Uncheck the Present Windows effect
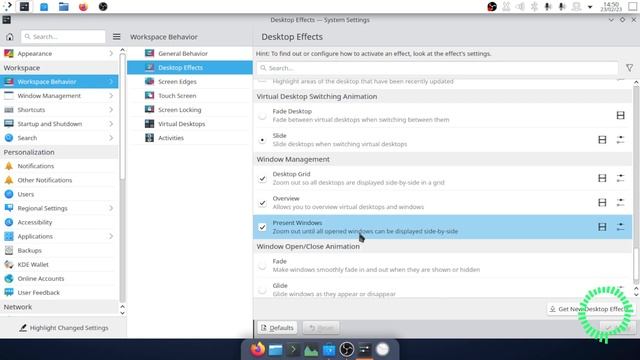 [262, 227]
